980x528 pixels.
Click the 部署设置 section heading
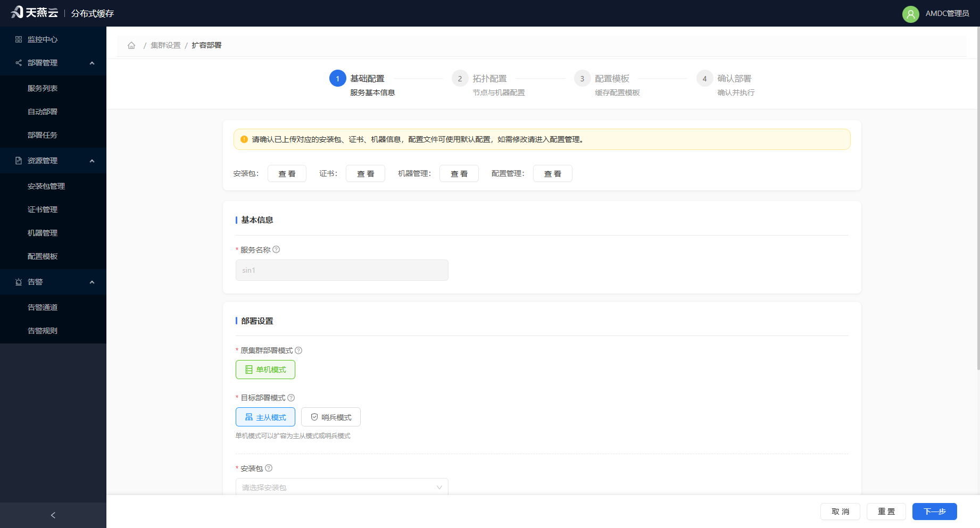[257, 321]
